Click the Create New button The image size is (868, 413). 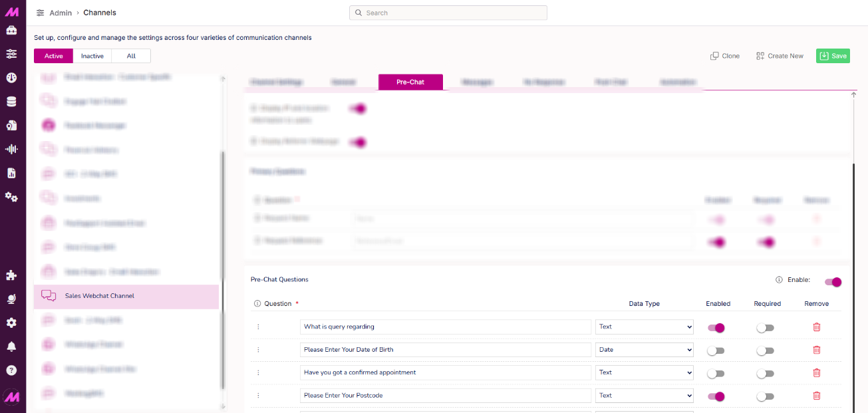(x=780, y=56)
